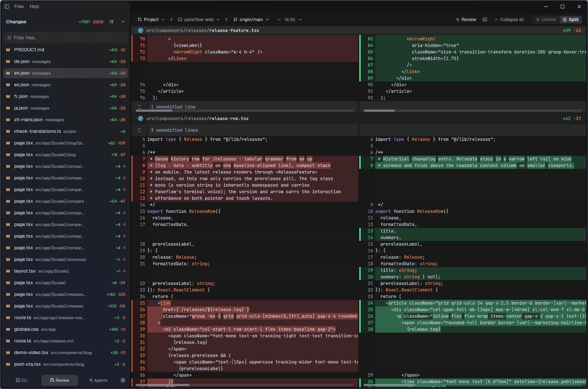Open check-translations.ts in scripts
Viewport: 588px width, 389px height.
pyautogui.click(x=65, y=131)
